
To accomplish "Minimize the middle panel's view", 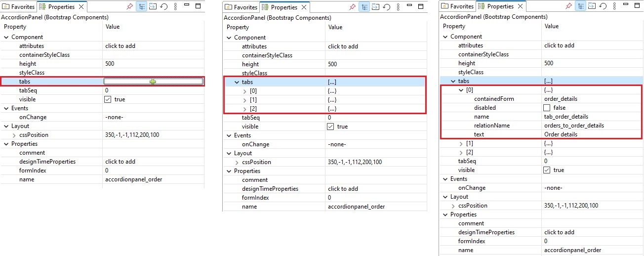I will [x=409, y=6].
